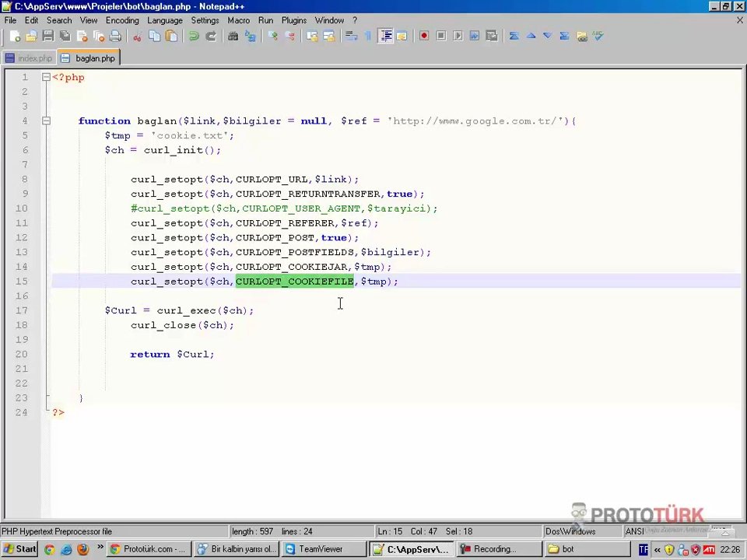Save the current file via floppy icon
Screen dimensions: 747x560
(x=48, y=37)
